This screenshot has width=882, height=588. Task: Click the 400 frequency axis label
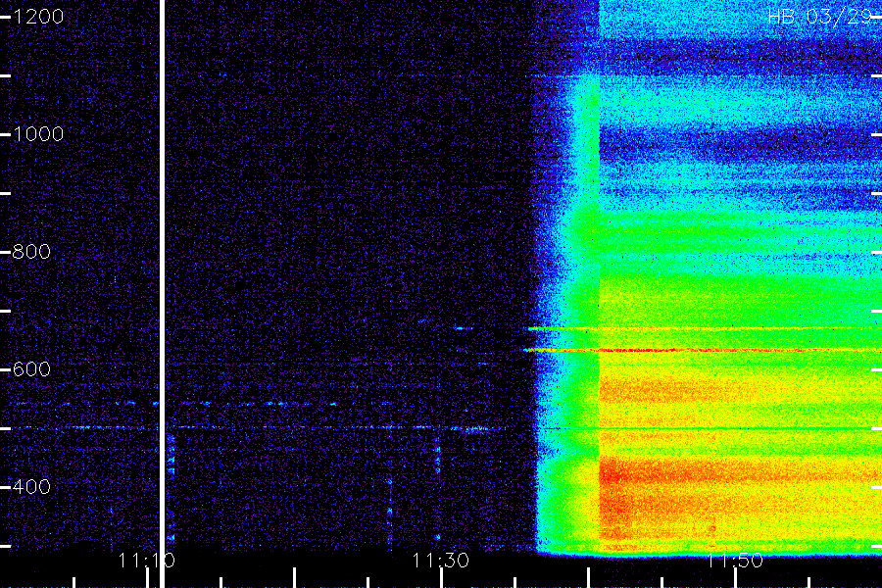31,487
